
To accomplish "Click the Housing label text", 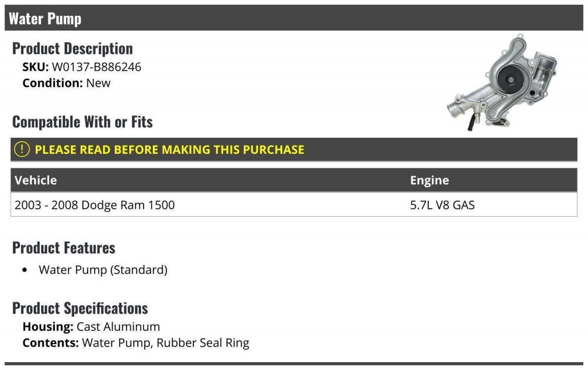I will (x=48, y=326).
